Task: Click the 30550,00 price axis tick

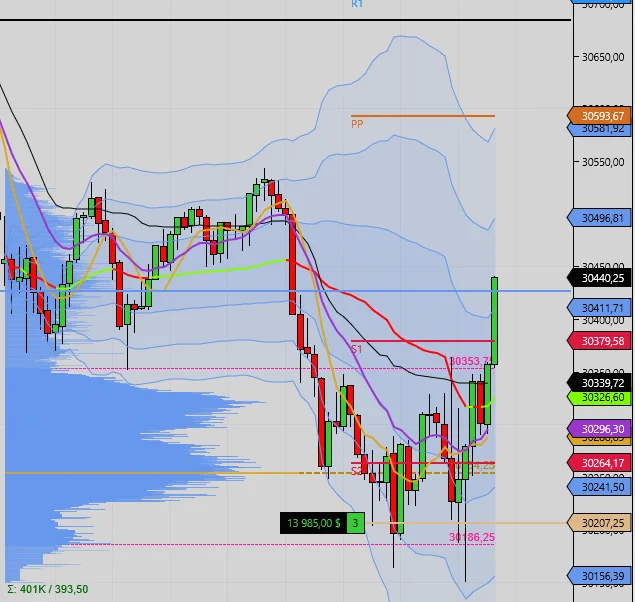Action: pos(603,162)
